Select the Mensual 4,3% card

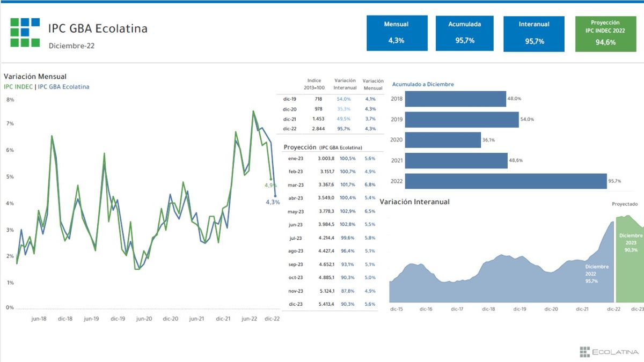pyautogui.click(x=397, y=33)
